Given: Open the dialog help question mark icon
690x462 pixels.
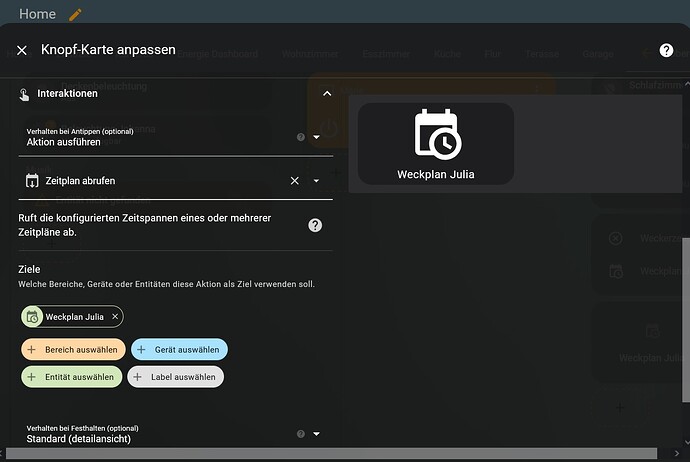Looking at the screenshot, I should coord(666,50).
